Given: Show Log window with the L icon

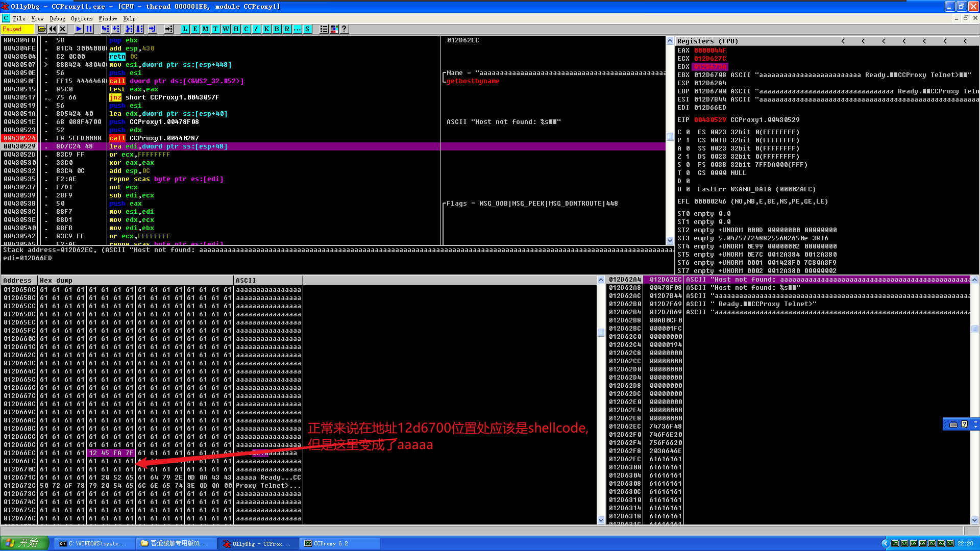Looking at the screenshot, I should [185, 29].
